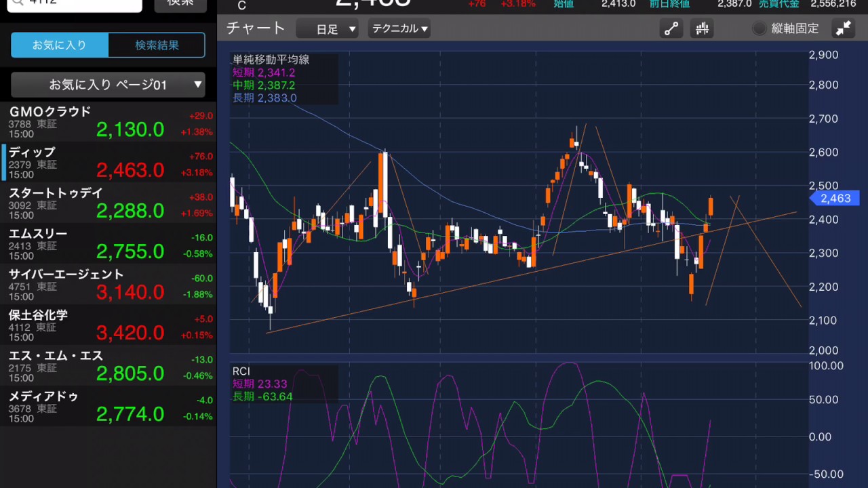Click the 中期 2,387.2 moving average value
The image size is (868, 488).
[x=264, y=85]
